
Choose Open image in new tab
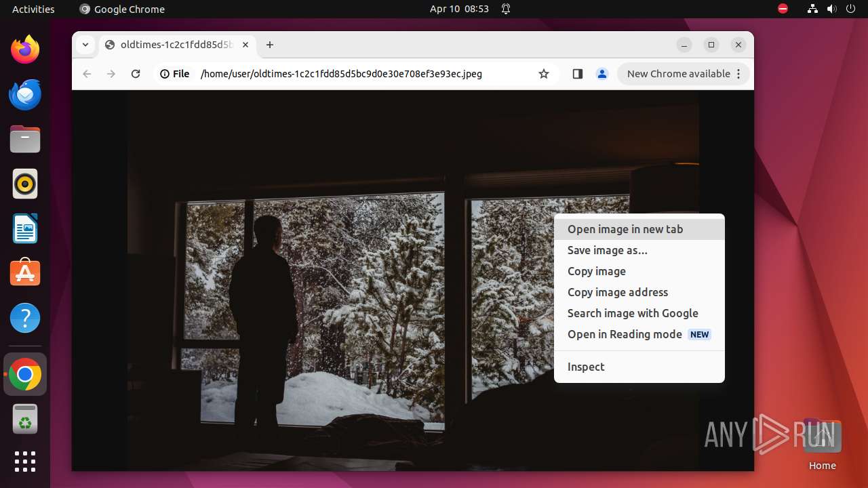(x=639, y=229)
